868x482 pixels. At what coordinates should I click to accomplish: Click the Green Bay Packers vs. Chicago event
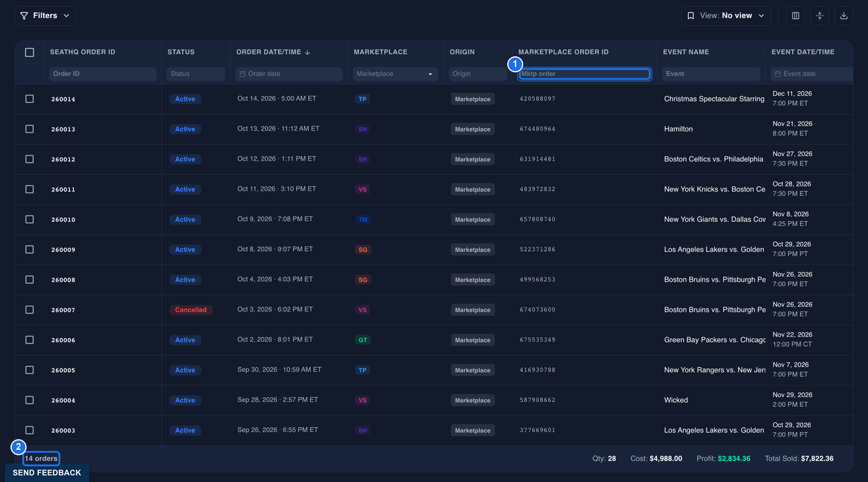(x=715, y=340)
